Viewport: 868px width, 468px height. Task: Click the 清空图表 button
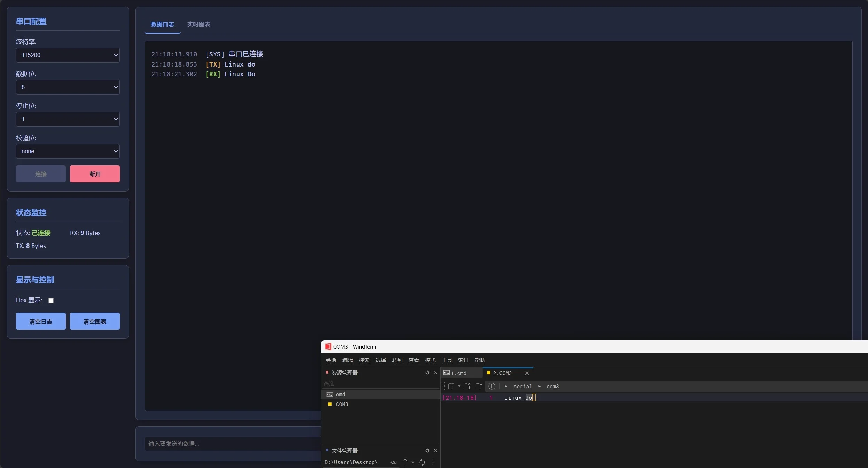(95, 321)
